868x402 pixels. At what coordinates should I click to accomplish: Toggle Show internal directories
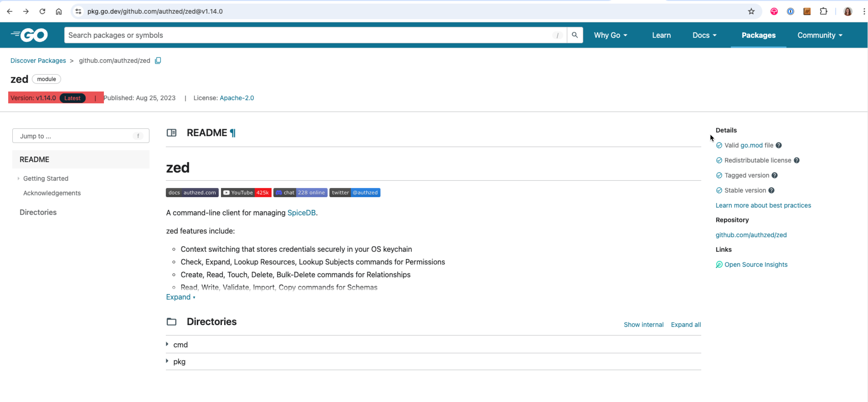643,325
